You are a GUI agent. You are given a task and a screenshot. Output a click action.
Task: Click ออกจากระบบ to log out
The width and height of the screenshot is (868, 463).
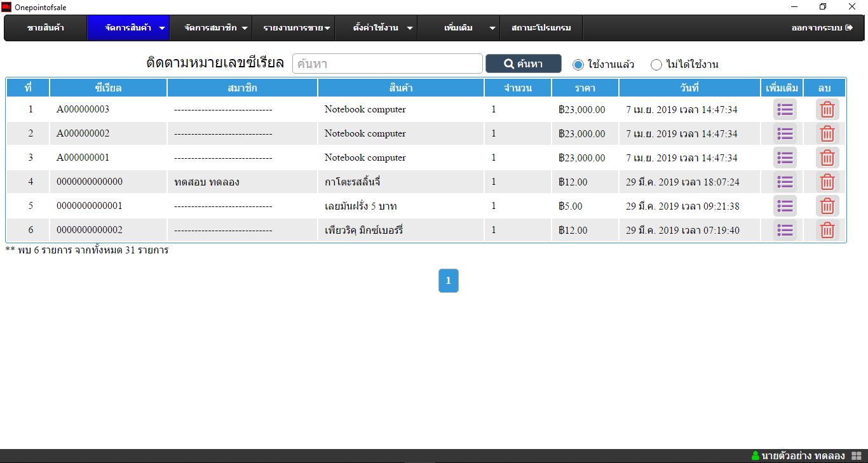[822, 28]
